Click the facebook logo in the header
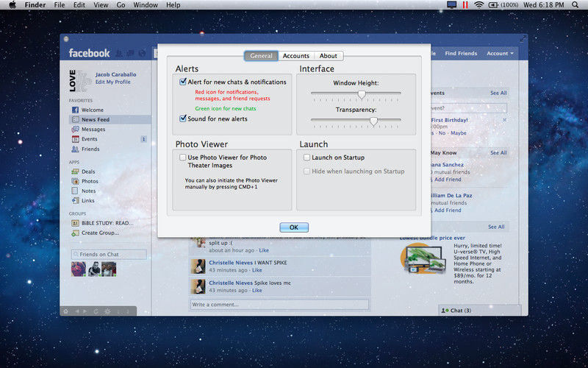 pos(89,53)
